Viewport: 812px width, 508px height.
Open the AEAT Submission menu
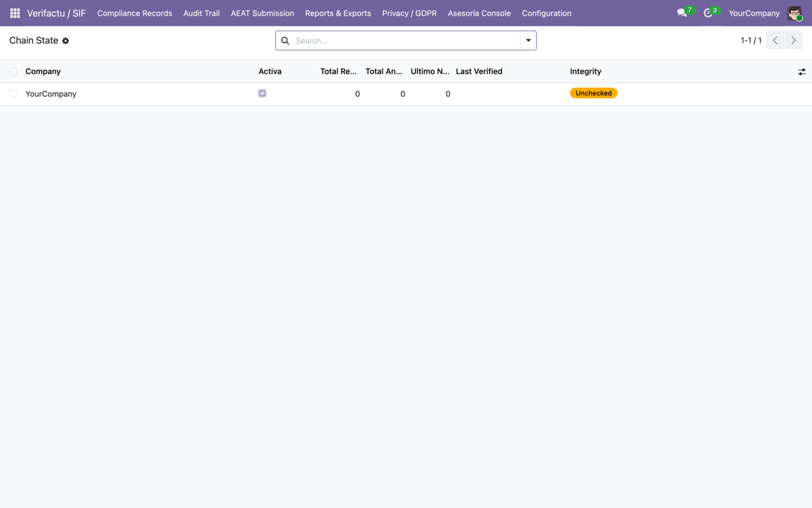(263, 13)
